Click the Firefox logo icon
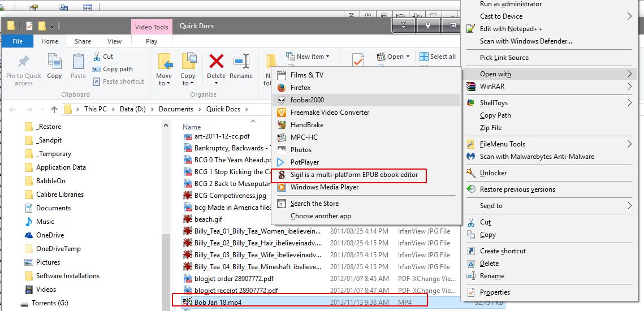Screen dimensions: 644x311 tap(282, 88)
